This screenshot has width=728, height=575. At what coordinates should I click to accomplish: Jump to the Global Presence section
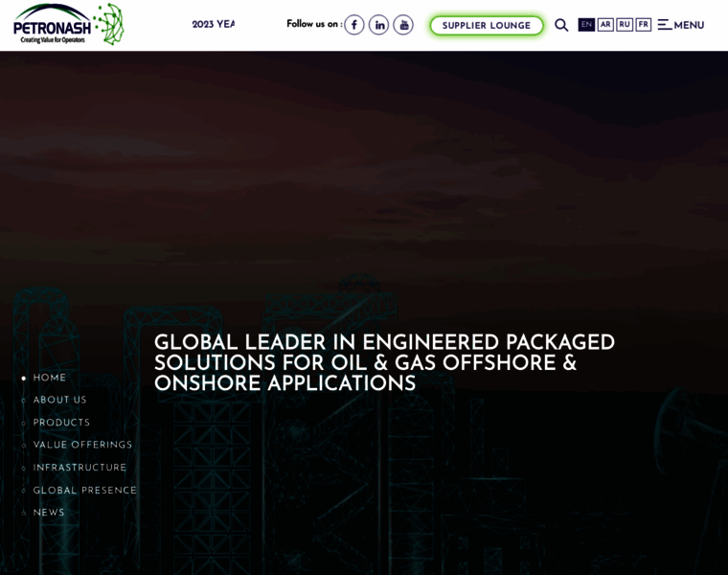[x=84, y=491]
